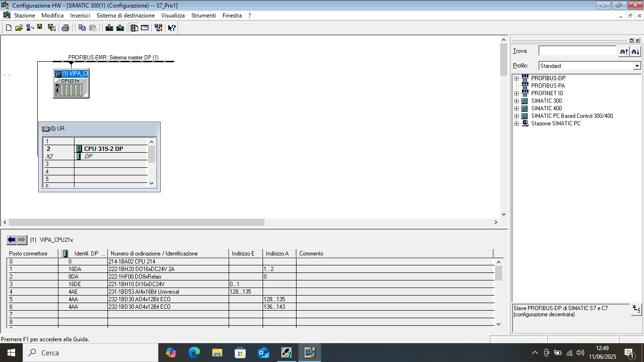This screenshot has width=644, height=362.
Task: Open the Modifica menu
Action: pos(52,16)
